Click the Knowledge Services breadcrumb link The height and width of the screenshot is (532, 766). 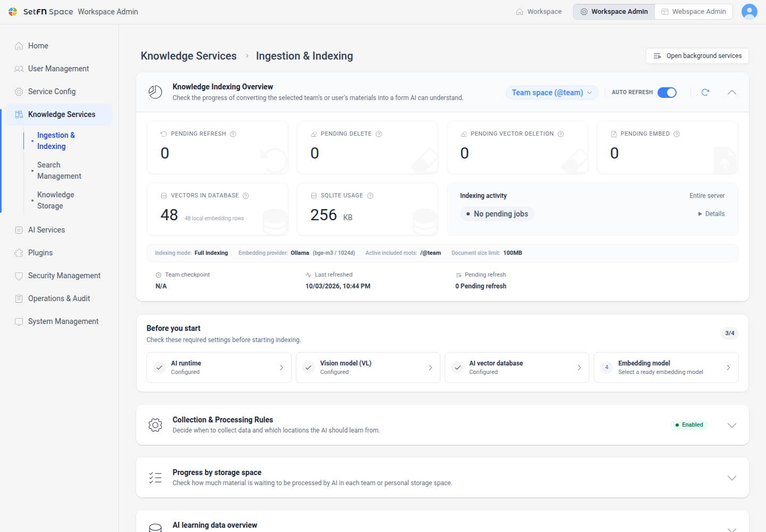point(189,56)
